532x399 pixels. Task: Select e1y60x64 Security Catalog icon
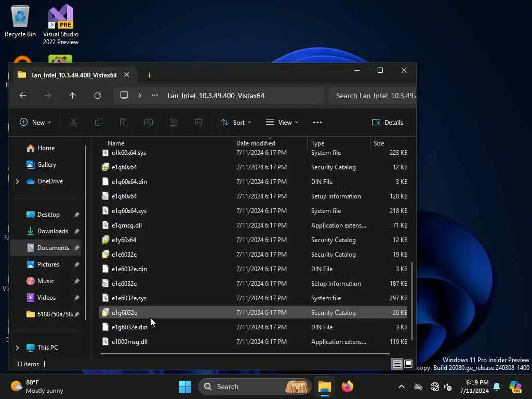click(x=105, y=240)
